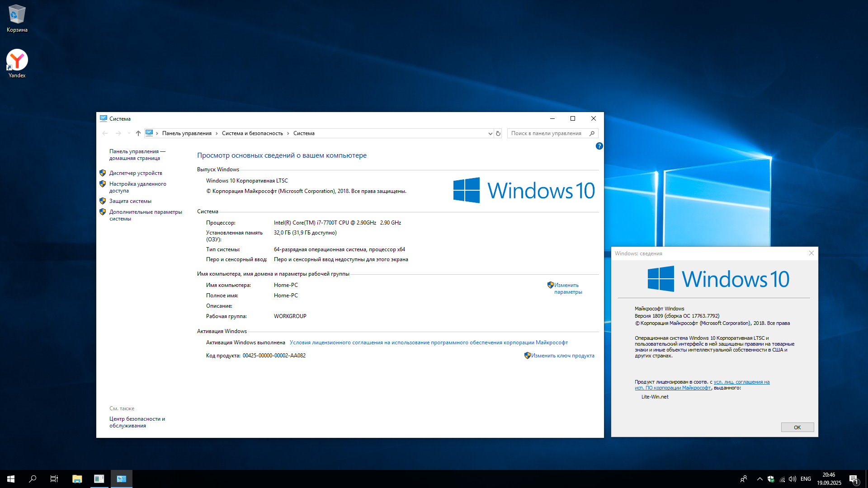The image size is (868, 488).
Task: Click the 'Изменить ключ продукта' link
Action: (x=562, y=356)
